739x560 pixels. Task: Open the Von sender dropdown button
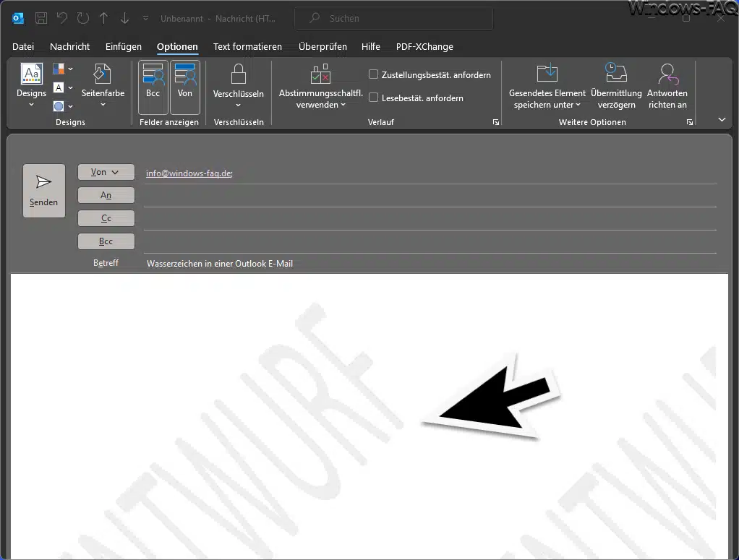(106, 173)
